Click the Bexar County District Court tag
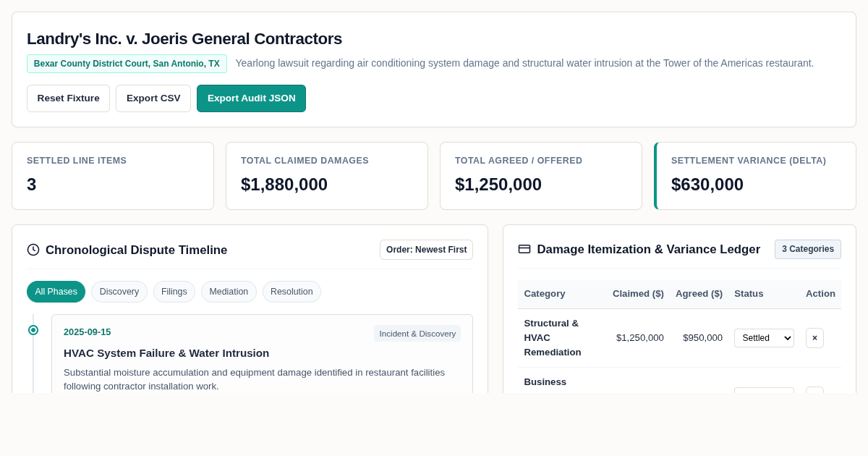 point(127,64)
